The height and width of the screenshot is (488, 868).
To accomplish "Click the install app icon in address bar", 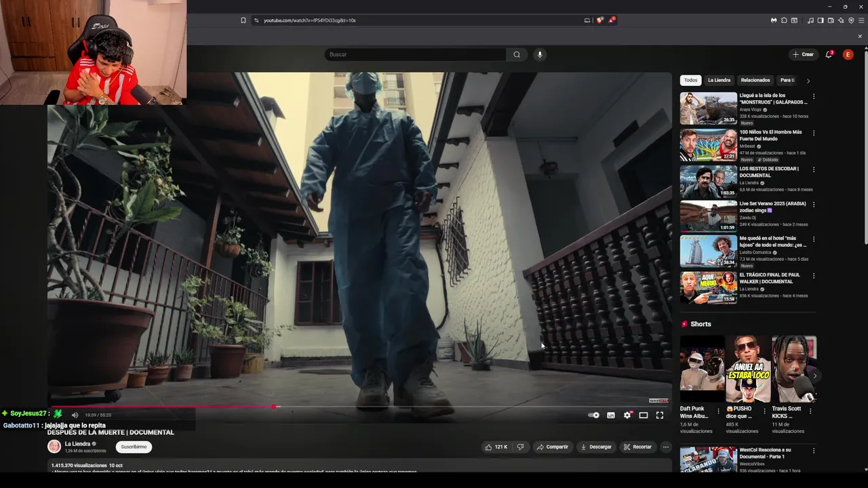I will [587, 20].
